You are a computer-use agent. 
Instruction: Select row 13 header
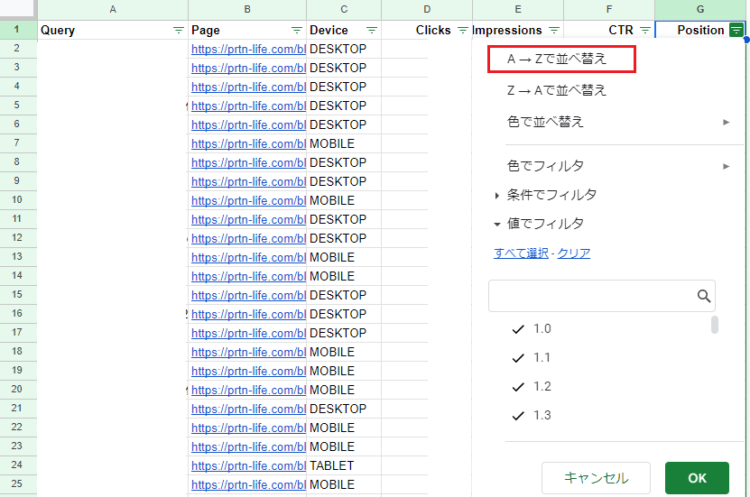click(x=17, y=257)
